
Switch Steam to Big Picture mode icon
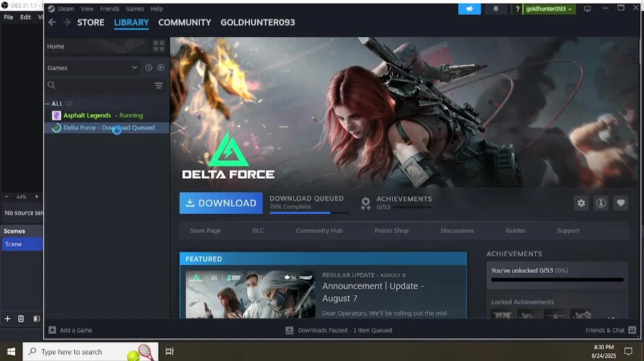(x=587, y=9)
